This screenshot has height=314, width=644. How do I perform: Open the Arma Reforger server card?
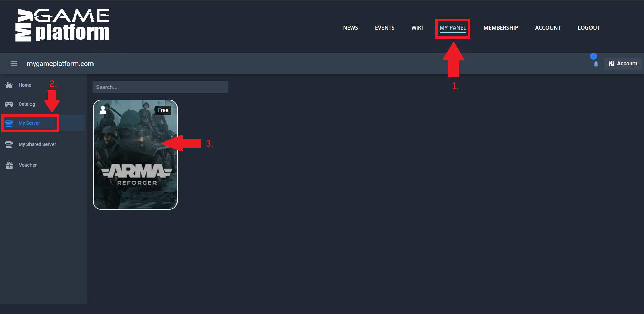(135, 154)
